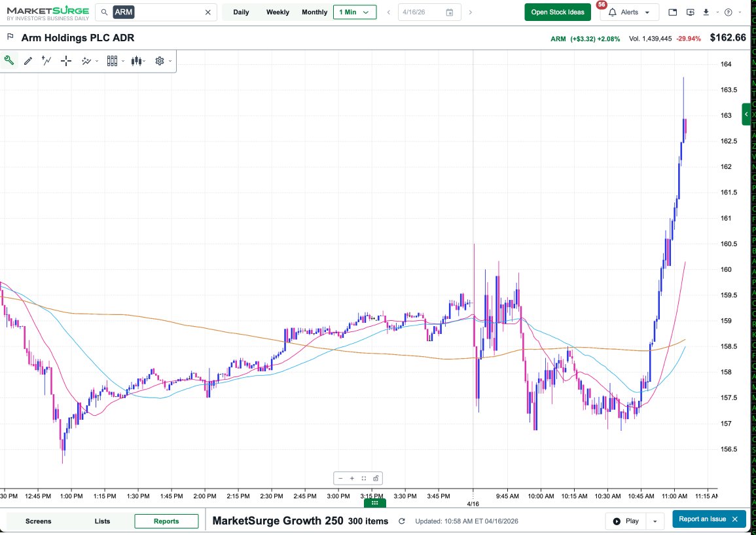Screen dimensions: 756x535
Task: Click the refresh list icon
Action: (402, 521)
